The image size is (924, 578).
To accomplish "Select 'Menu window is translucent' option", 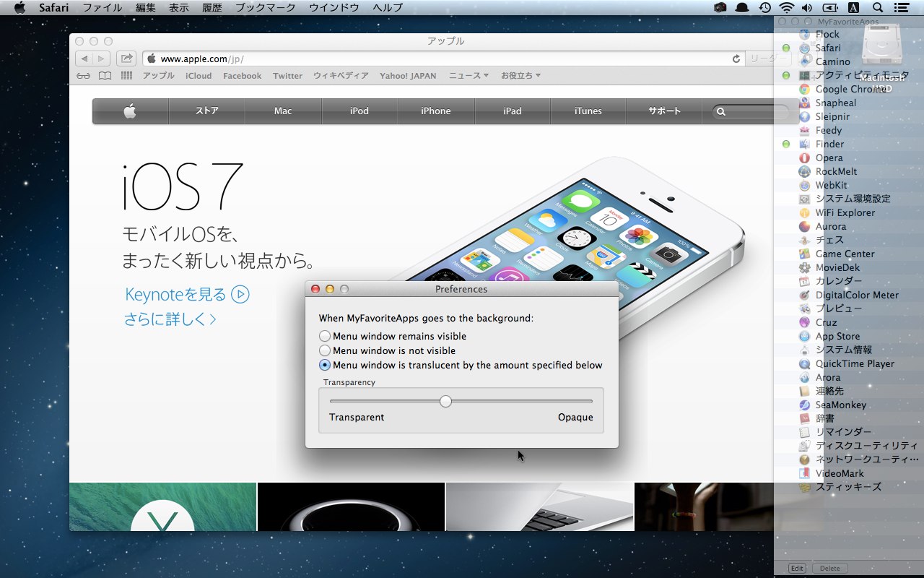I will 325,365.
